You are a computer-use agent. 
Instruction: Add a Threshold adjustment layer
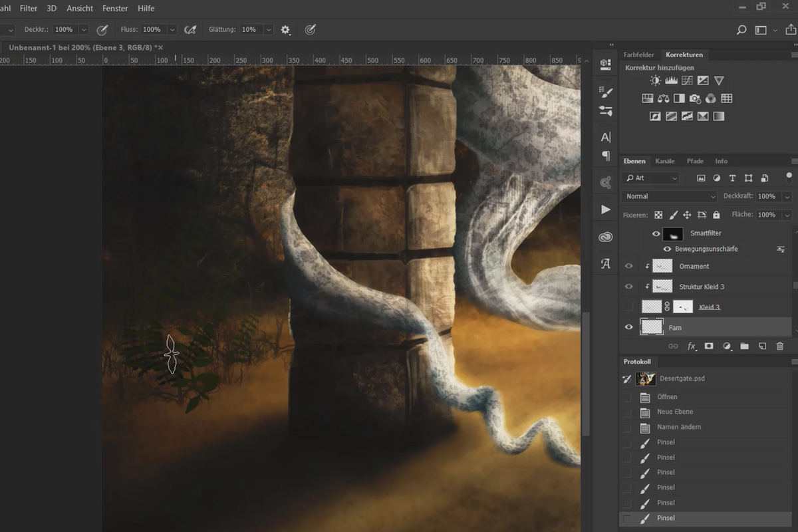click(687, 116)
